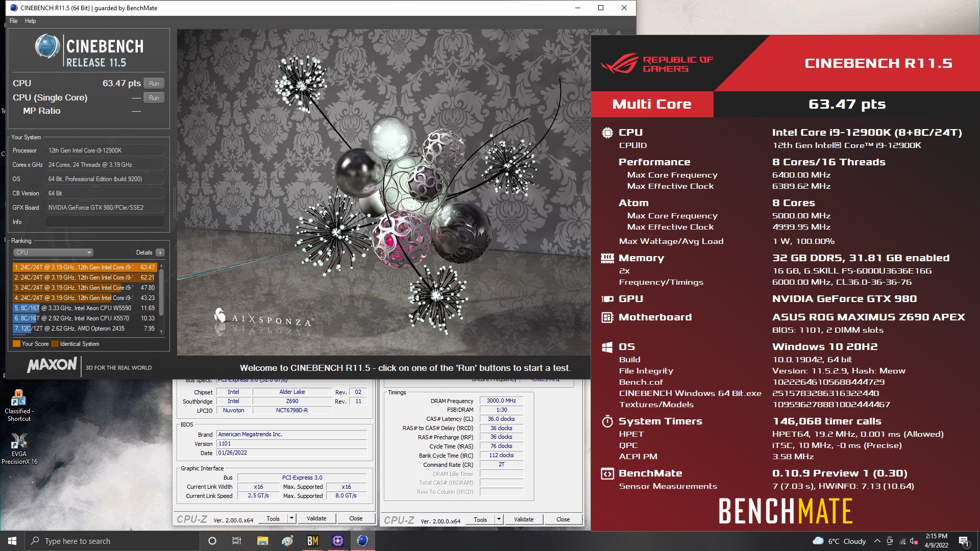Image resolution: width=980 pixels, height=551 pixels.
Task: Click the network tray icon
Action: click(902, 541)
